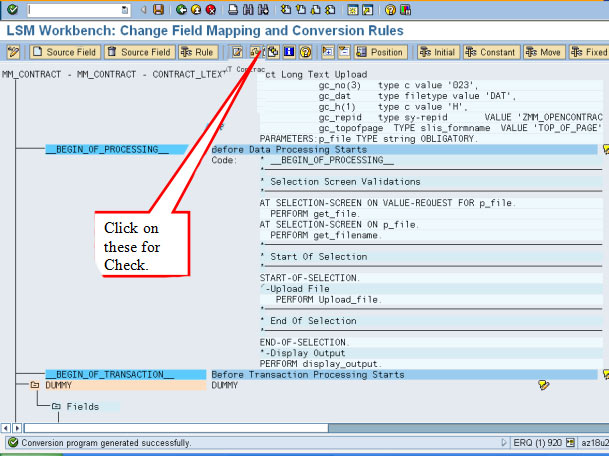Click the Expand subtree icon
Image resolution: width=609 pixels, height=456 pixels.
(x=328, y=52)
